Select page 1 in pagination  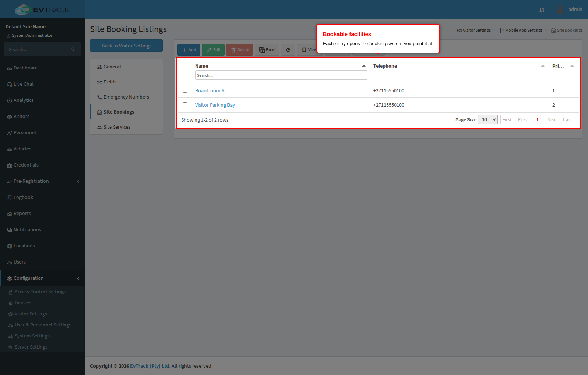point(537,119)
